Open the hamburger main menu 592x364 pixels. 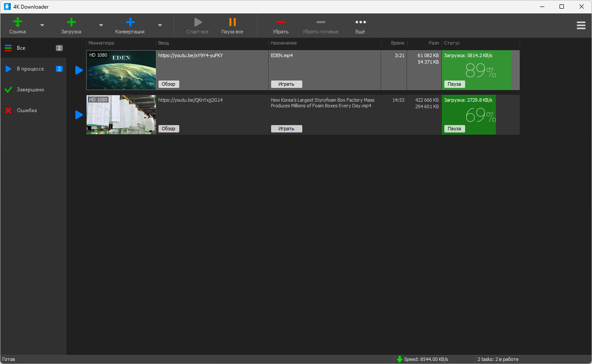(x=581, y=26)
